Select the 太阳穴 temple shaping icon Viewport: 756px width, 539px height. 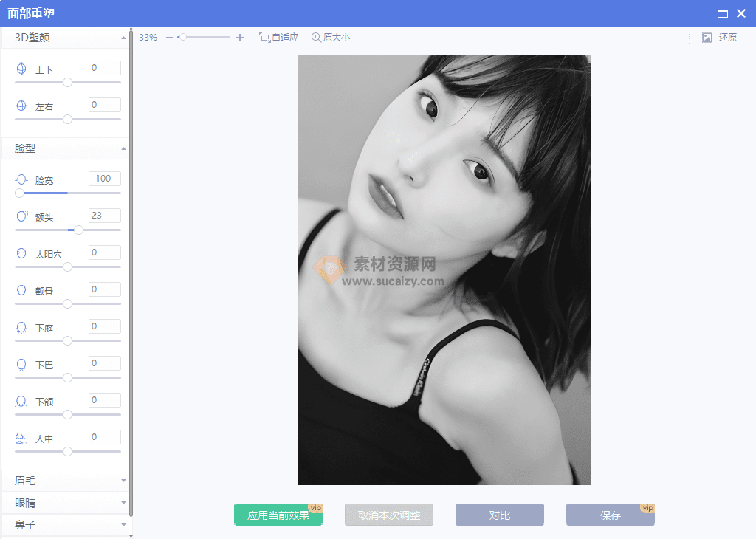click(x=21, y=253)
